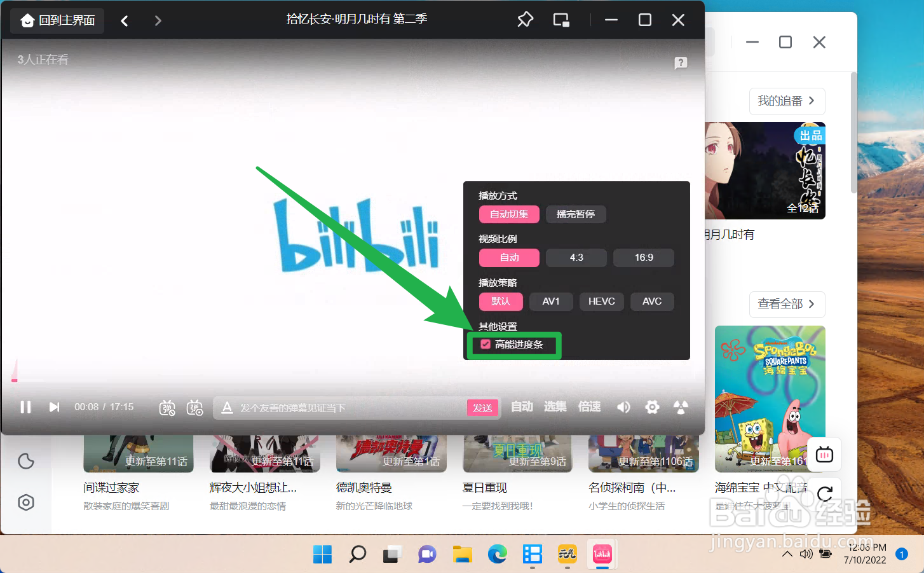
Task: Open the bilibili taskbar icon
Action: pos(602,555)
